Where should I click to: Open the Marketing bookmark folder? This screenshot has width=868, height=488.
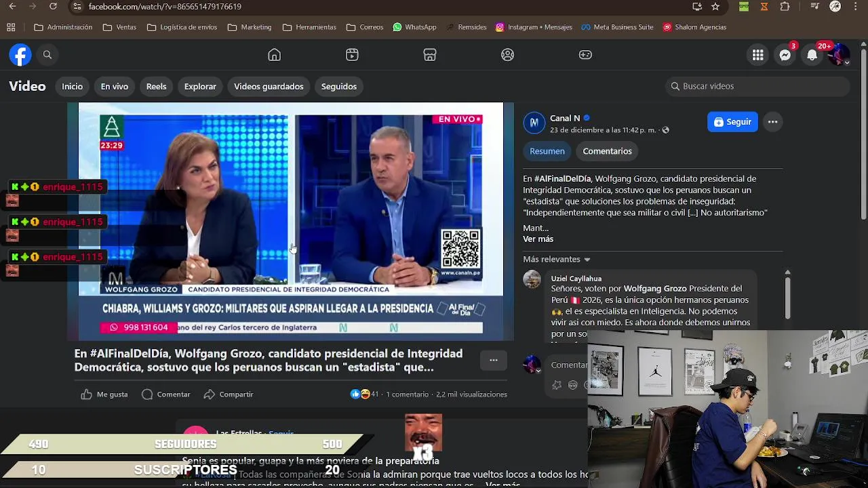coord(250,27)
